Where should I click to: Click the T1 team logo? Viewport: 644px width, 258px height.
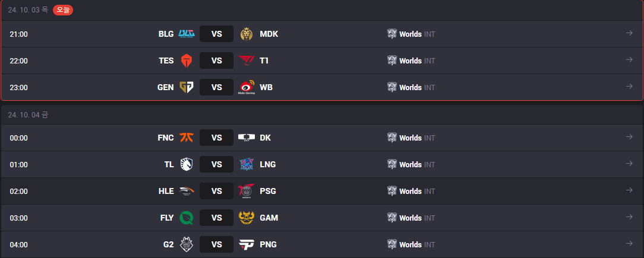(x=247, y=60)
